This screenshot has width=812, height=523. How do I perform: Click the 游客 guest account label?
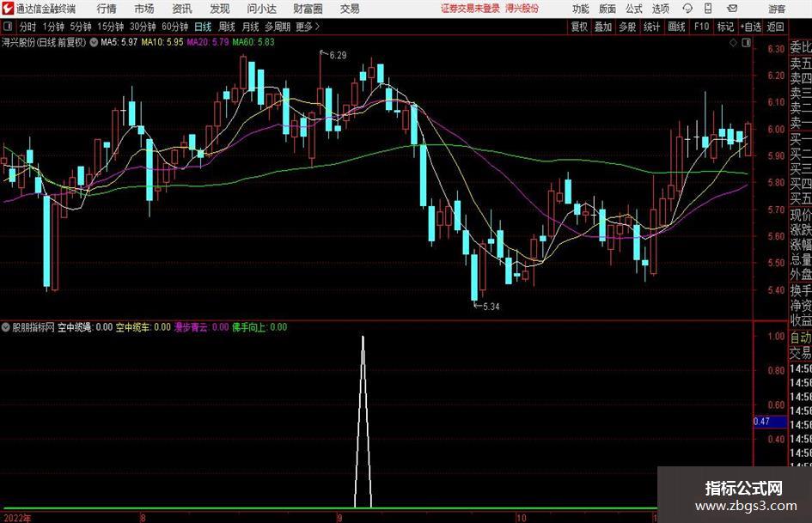point(777,9)
